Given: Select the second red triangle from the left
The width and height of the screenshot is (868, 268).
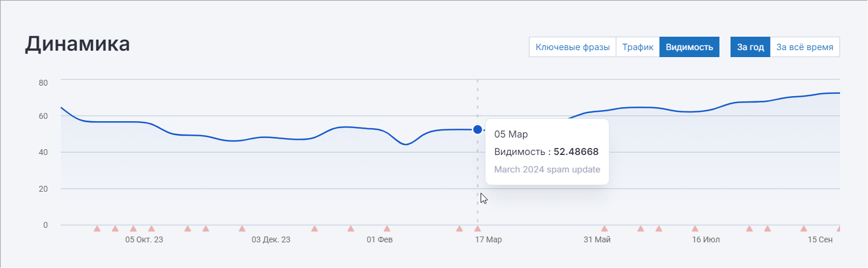Looking at the screenshot, I should coord(115,229).
